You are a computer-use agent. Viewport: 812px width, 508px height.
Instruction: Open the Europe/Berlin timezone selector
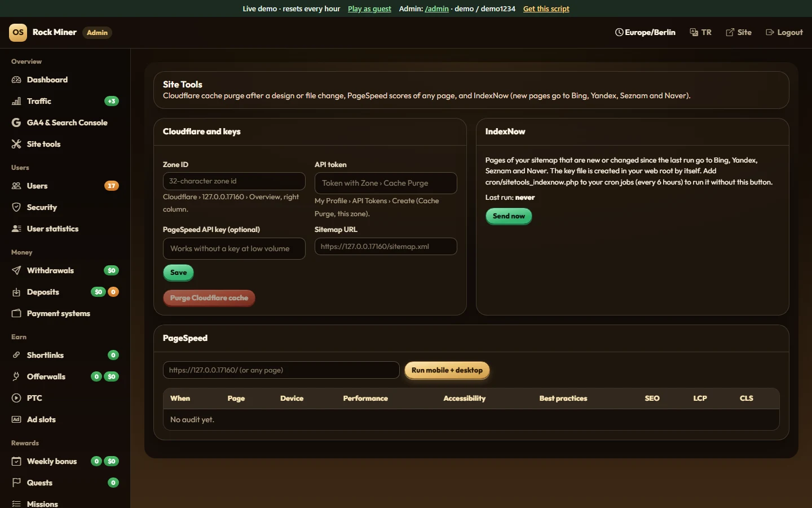point(645,32)
